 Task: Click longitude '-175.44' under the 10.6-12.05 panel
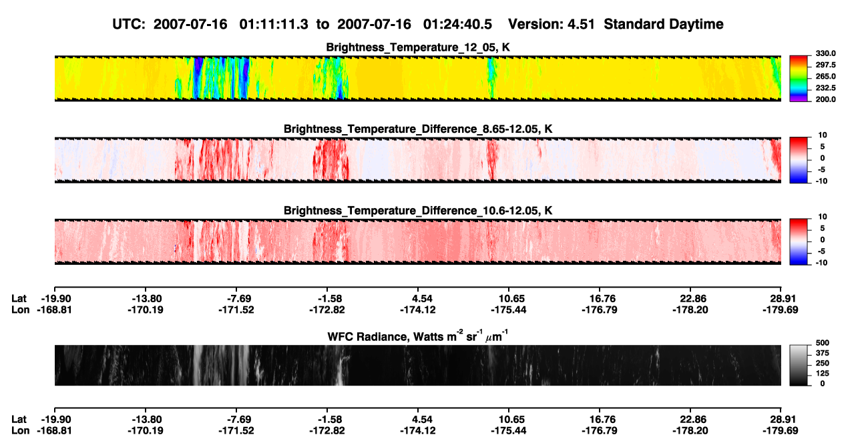509,310
